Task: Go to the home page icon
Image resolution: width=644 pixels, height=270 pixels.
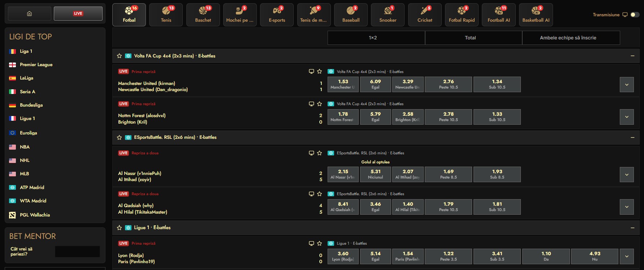Action: (x=29, y=14)
